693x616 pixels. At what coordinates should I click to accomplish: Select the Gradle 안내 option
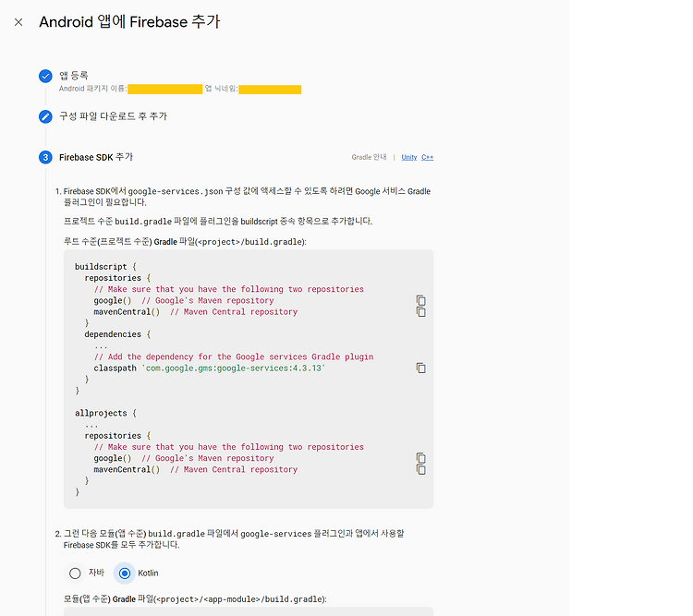point(369,157)
